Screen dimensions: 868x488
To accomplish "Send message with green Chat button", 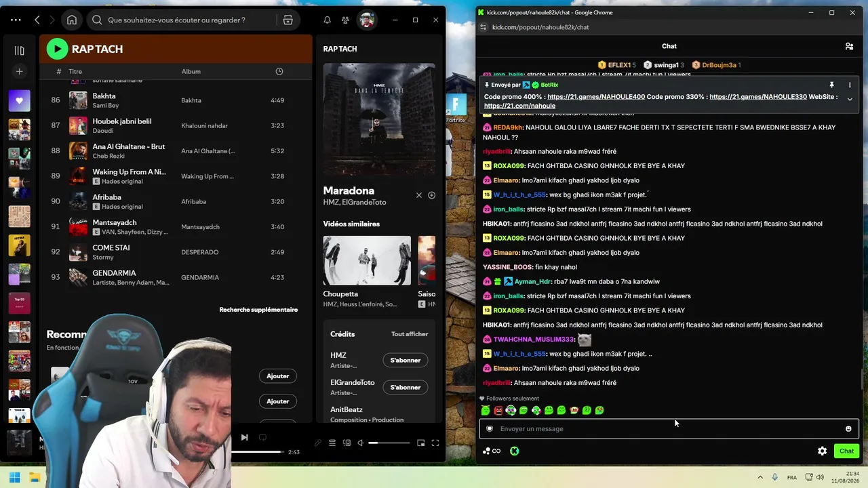I will point(846,451).
